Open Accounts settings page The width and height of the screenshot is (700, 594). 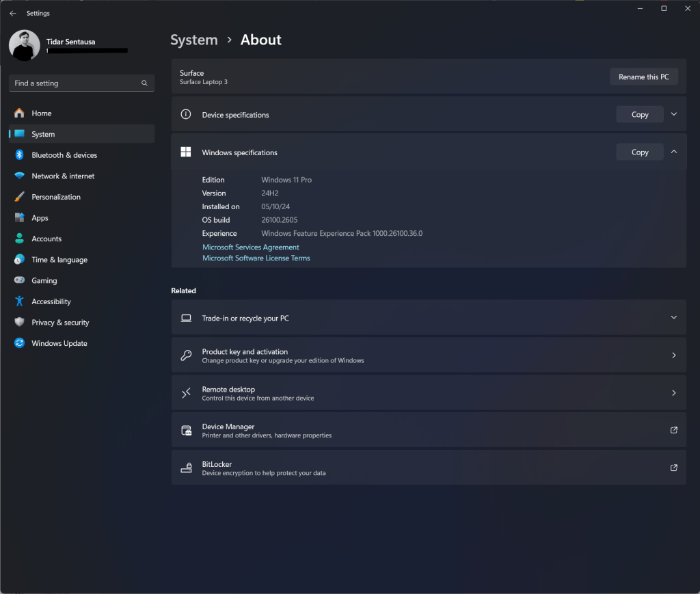[82, 239]
